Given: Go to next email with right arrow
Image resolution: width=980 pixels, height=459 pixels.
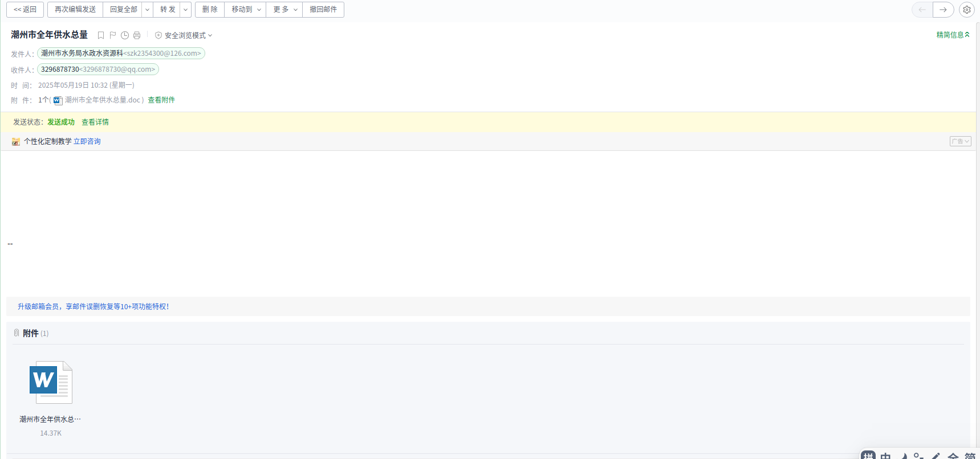Looking at the screenshot, I should click(x=944, y=10).
